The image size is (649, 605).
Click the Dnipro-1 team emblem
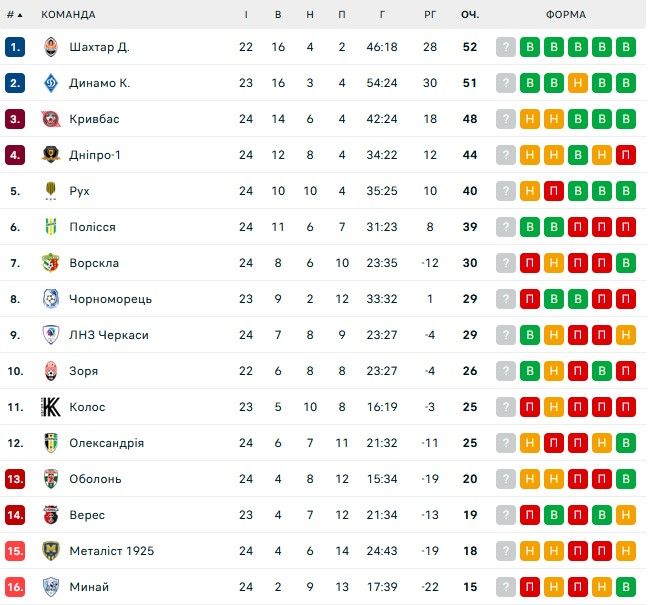click(x=50, y=155)
